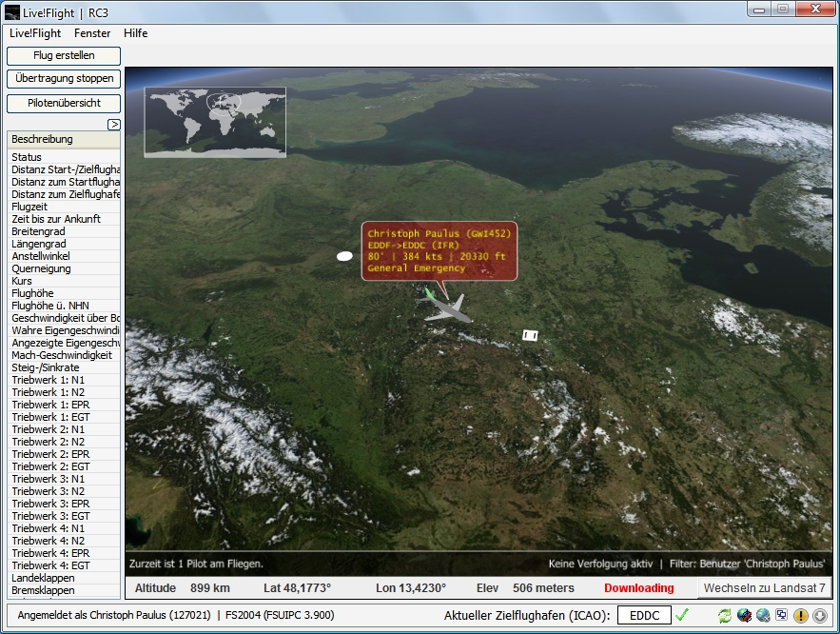Image resolution: width=840 pixels, height=634 pixels.
Task: Click the yellow exclamation warning icon
Action: click(x=800, y=616)
